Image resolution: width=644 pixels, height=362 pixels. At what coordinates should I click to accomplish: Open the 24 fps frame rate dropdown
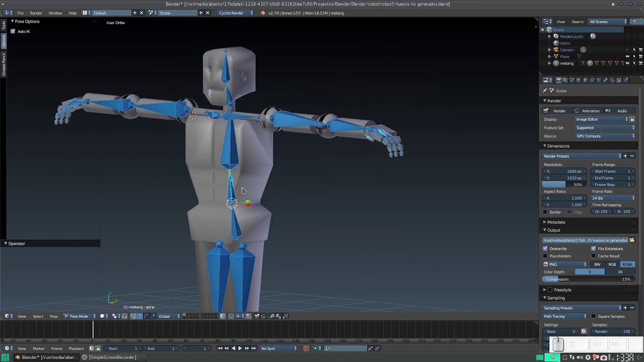[x=613, y=198]
